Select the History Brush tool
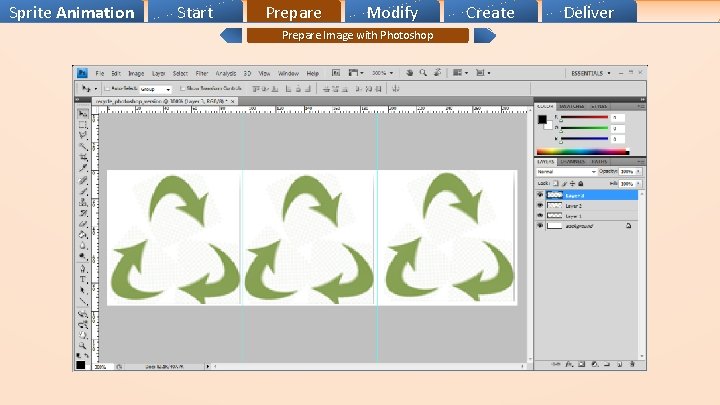720x405 pixels. (83, 214)
